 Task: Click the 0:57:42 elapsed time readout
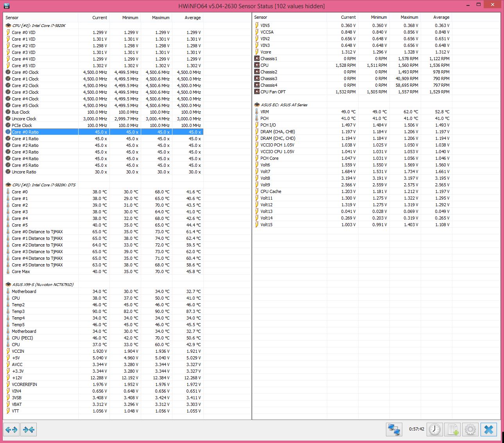[416, 429]
